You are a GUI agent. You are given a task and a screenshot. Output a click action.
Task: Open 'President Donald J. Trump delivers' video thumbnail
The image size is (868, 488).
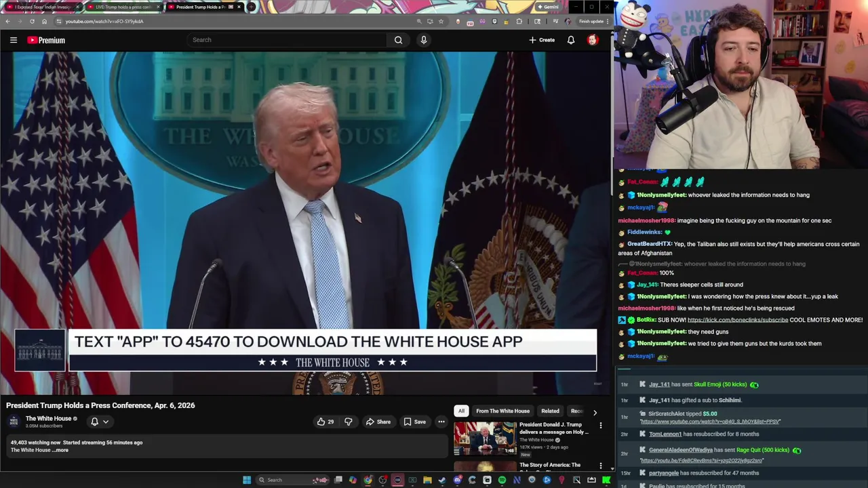click(485, 439)
